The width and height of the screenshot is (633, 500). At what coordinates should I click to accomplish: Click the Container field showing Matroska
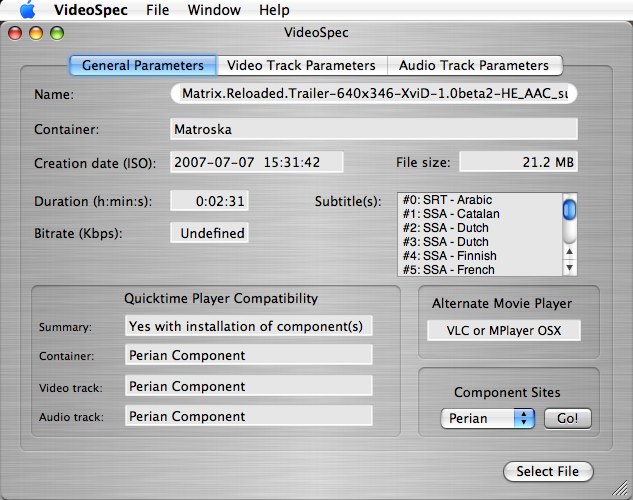coord(374,129)
